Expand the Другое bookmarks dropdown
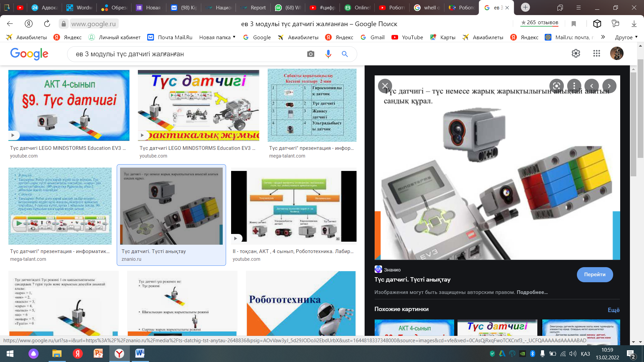The image size is (644, 362). [626, 37]
